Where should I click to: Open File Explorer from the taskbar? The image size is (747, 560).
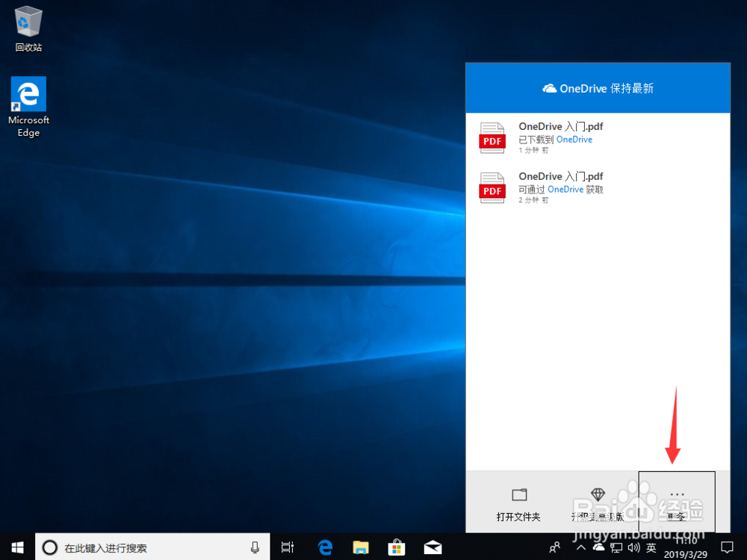click(x=361, y=547)
